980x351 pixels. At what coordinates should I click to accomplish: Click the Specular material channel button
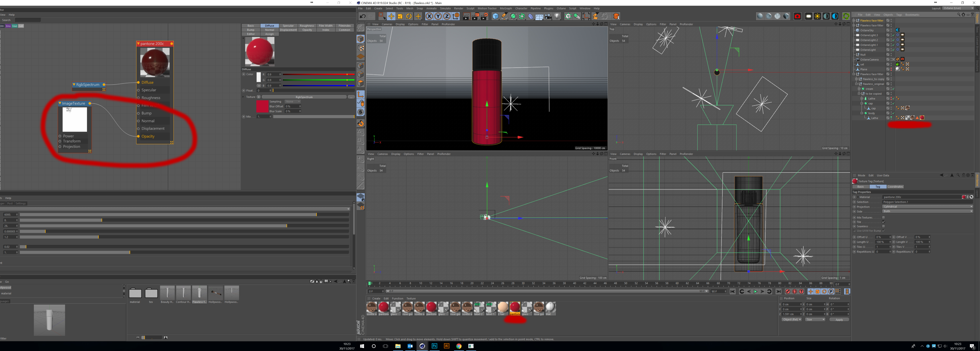pos(288,26)
